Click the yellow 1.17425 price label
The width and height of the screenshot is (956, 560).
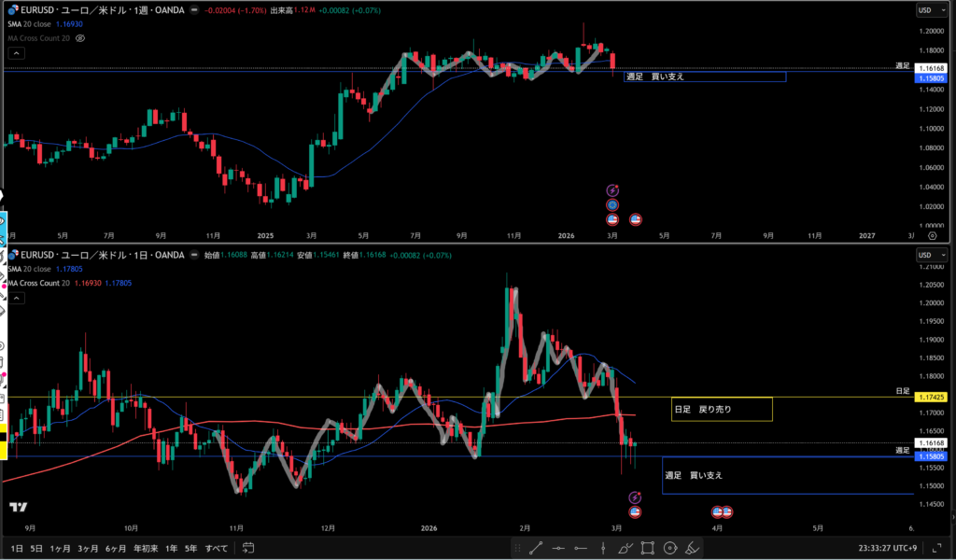click(932, 397)
